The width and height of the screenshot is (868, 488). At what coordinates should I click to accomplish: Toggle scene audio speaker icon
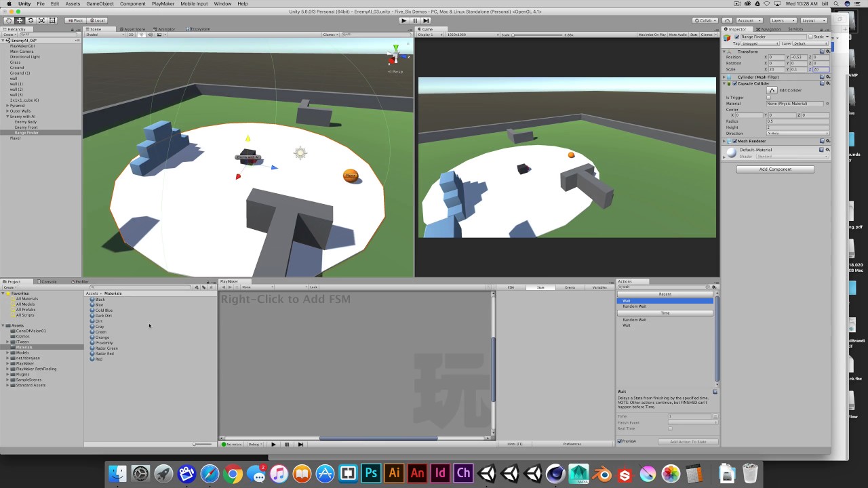pos(150,35)
